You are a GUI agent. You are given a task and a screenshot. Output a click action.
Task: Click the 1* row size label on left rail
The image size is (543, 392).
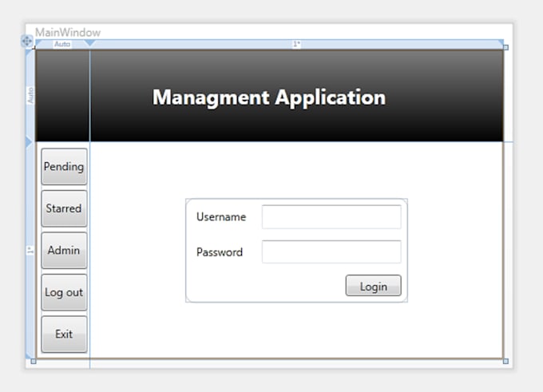point(30,251)
